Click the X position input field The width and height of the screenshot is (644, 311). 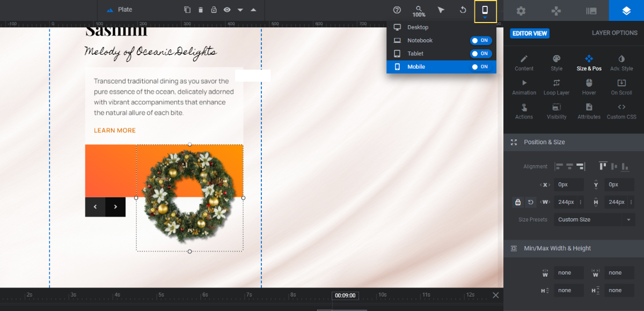click(569, 184)
